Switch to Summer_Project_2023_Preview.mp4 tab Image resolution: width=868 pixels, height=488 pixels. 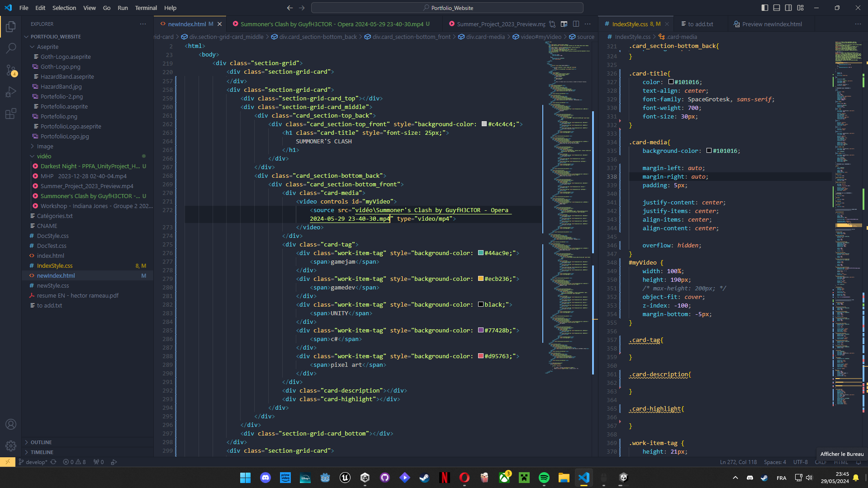[x=501, y=24]
